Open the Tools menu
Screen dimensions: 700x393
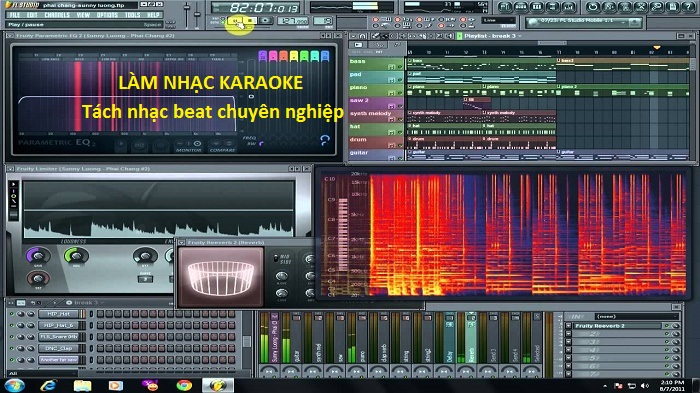132,15
